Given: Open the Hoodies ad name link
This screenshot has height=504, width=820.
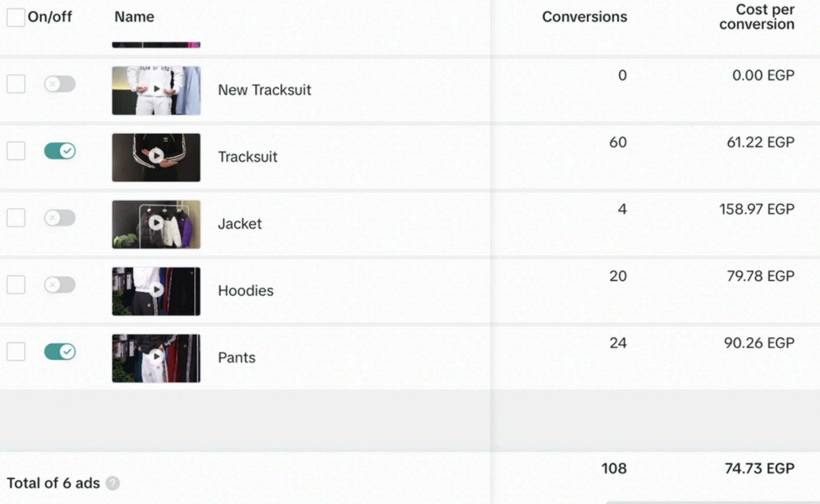Looking at the screenshot, I should [245, 291].
